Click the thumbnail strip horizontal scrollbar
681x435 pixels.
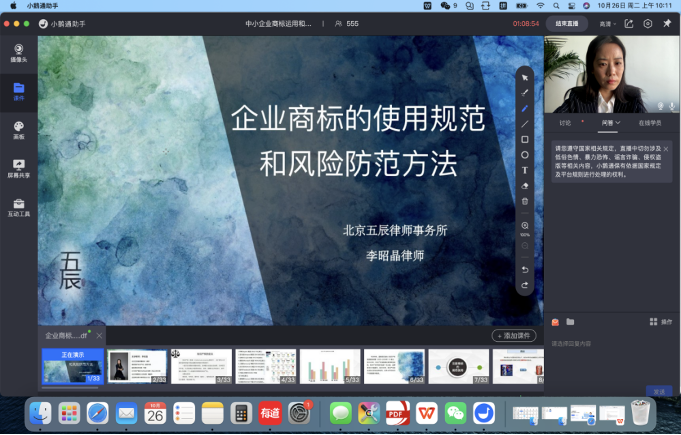[70, 388]
